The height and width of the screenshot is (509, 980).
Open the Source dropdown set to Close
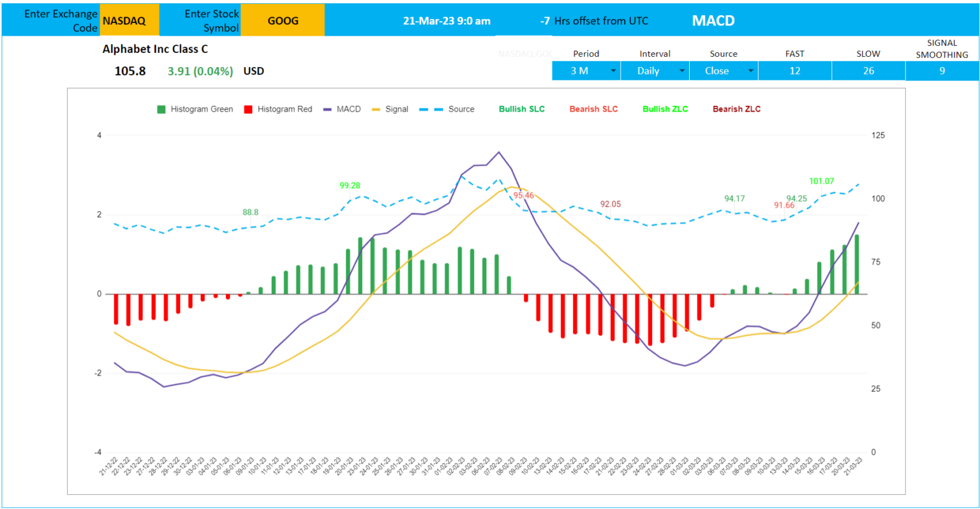tap(723, 70)
